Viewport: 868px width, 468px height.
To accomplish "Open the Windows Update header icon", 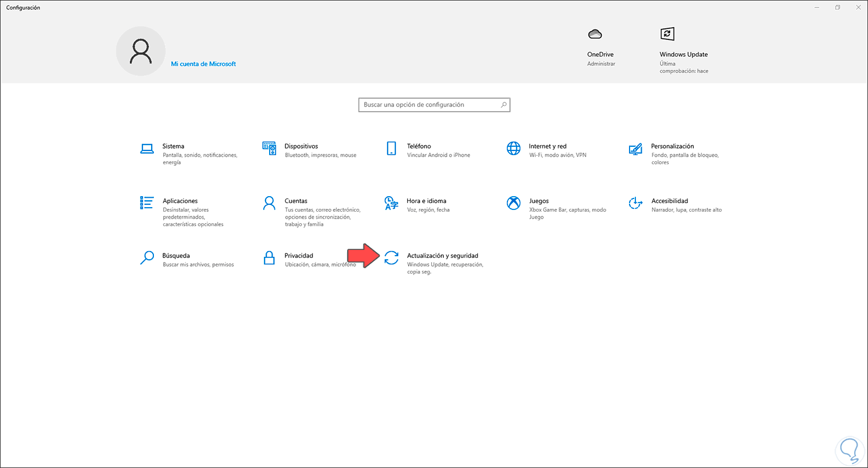I will [667, 34].
